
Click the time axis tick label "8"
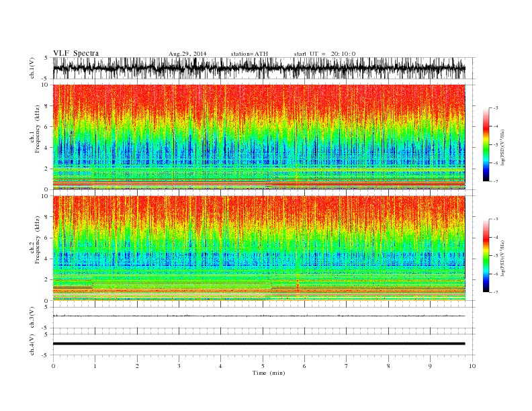click(388, 366)
